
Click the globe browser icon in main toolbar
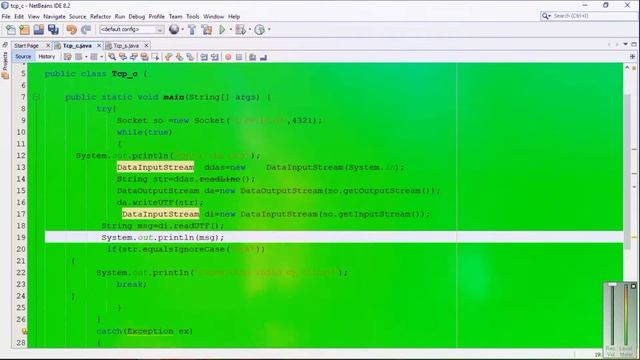click(x=174, y=29)
